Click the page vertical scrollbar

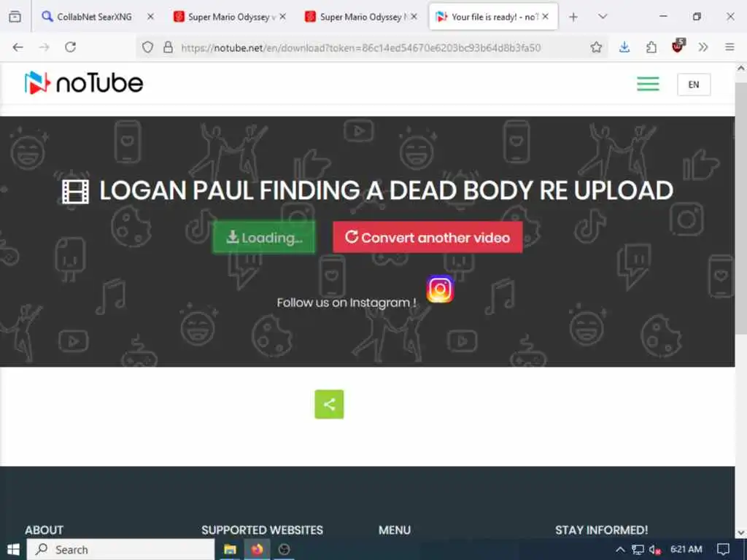tap(741, 208)
